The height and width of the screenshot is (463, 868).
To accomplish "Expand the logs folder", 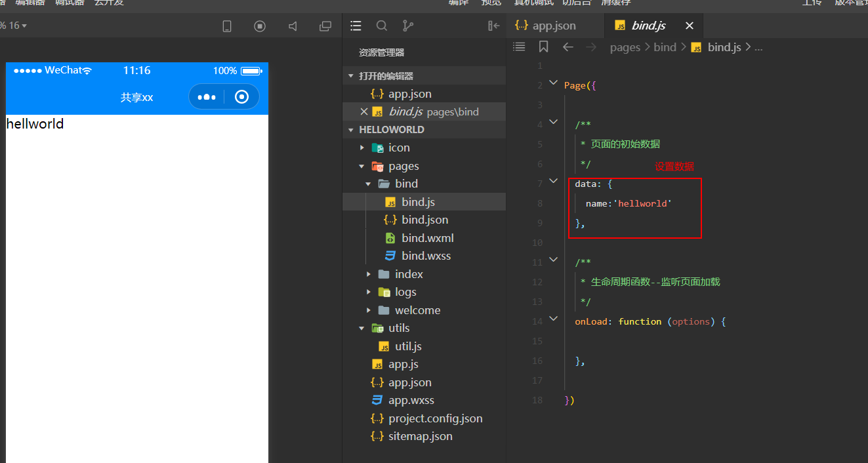I will (x=369, y=292).
